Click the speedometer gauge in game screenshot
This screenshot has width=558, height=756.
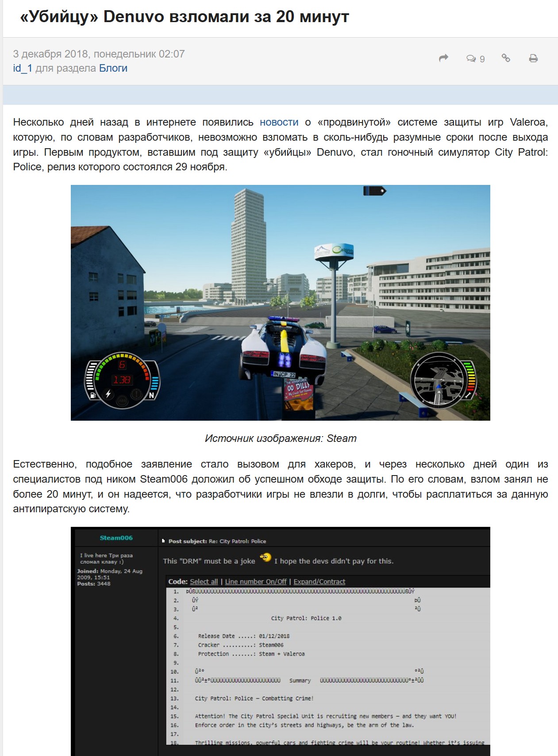coord(122,380)
